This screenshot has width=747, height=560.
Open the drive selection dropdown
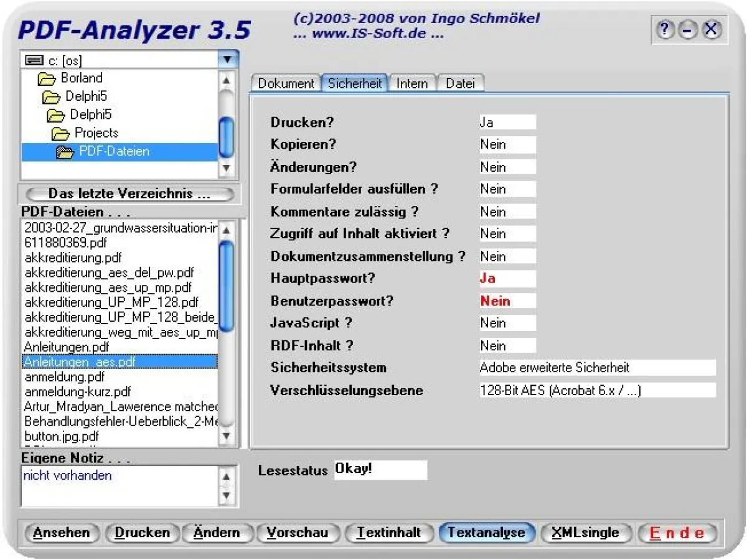tap(228, 58)
